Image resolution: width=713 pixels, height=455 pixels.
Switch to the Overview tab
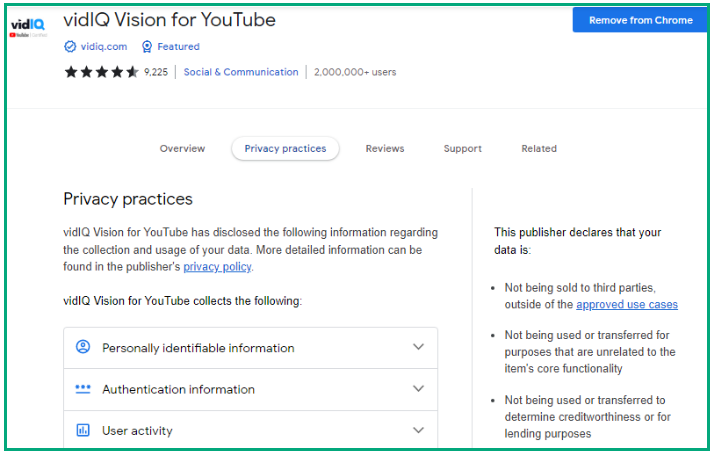[182, 149]
